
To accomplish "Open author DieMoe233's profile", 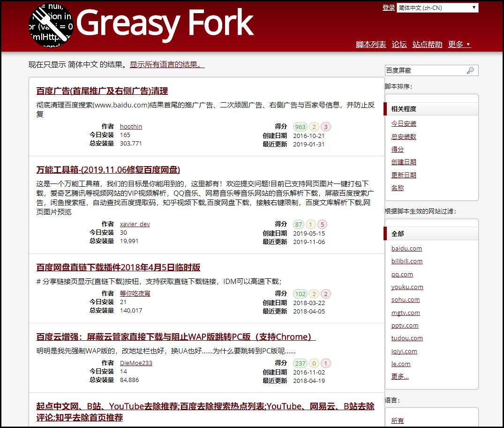I will click(x=136, y=363).
